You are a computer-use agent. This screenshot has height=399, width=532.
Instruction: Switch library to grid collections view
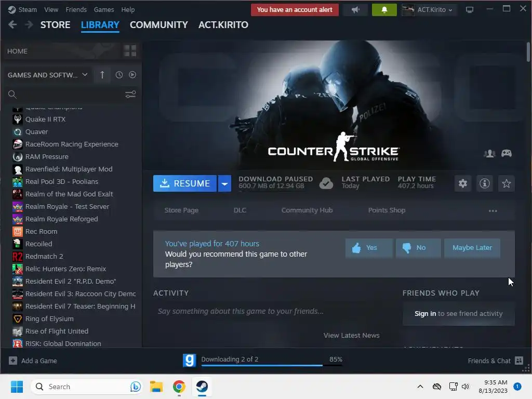tap(130, 51)
